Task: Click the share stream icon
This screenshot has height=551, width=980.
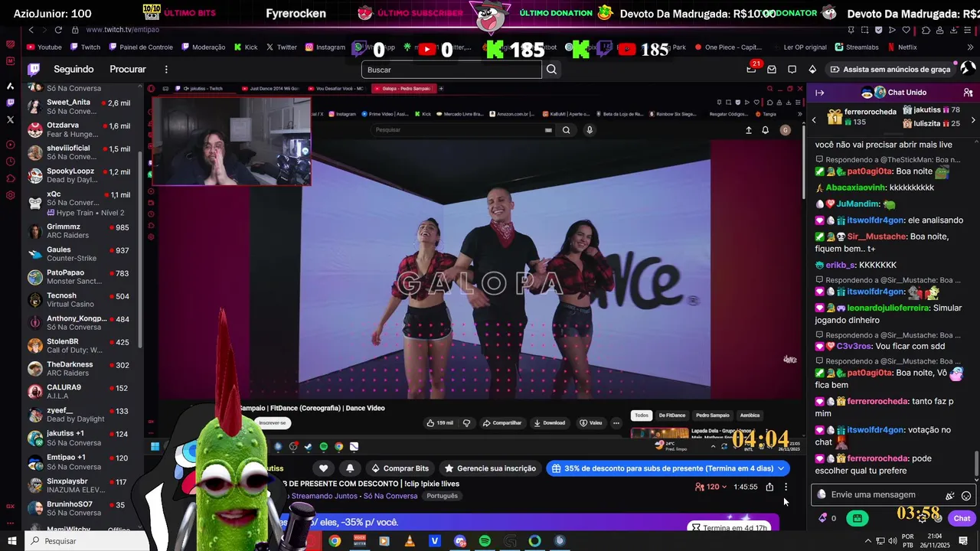Action: pos(769,487)
